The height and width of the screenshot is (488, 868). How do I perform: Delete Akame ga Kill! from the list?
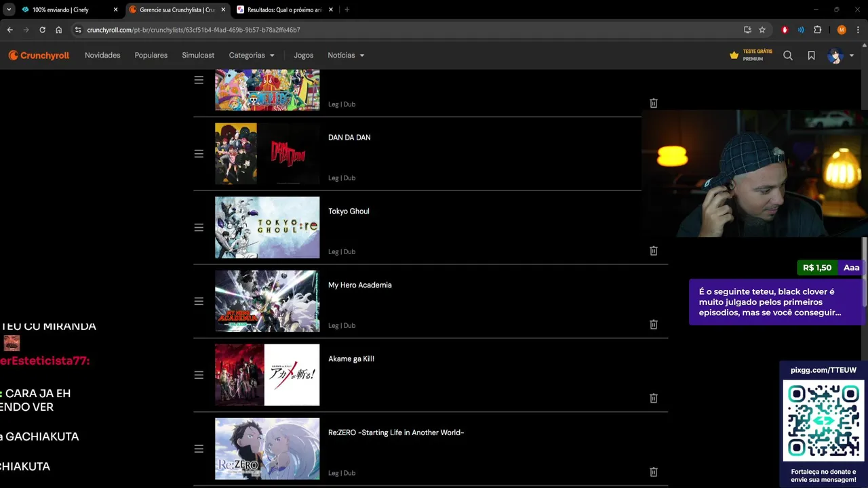tap(654, 399)
